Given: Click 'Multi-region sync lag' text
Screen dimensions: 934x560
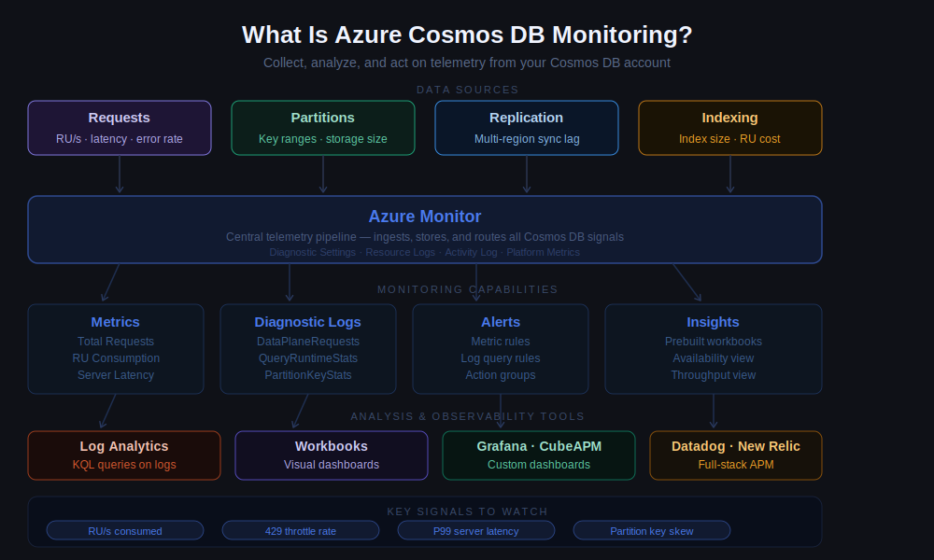Looking at the screenshot, I should (527, 139).
